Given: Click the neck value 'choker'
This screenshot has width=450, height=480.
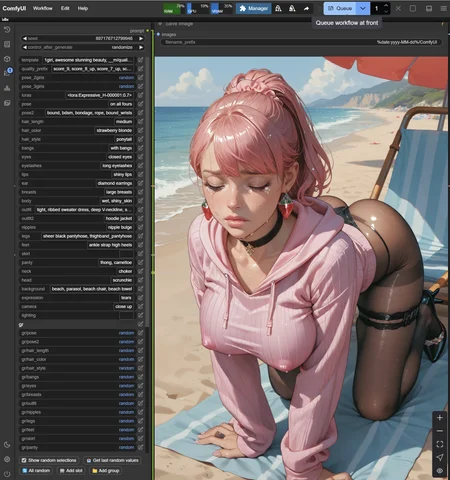Looking at the screenshot, I should [125, 271].
